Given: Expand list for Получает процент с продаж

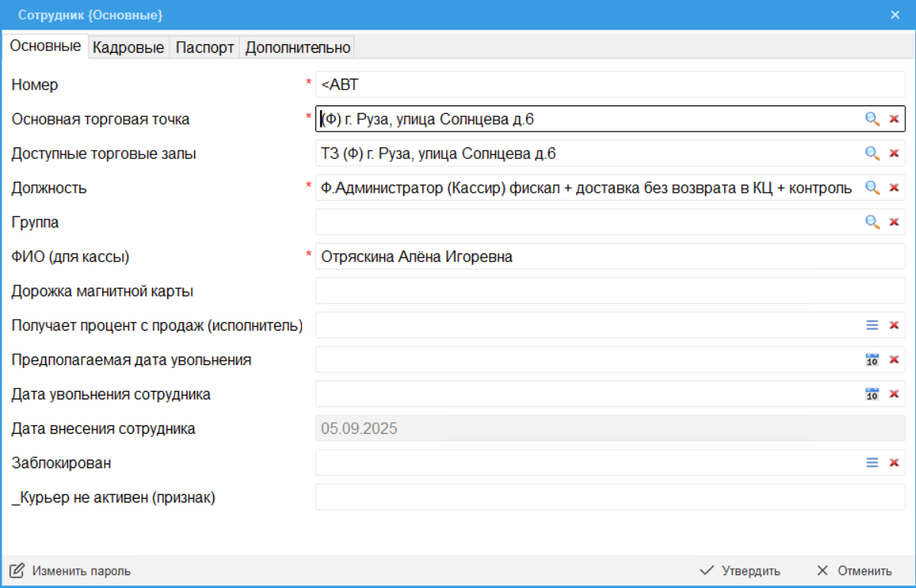Looking at the screenshot, I should (x=872, y=325).
